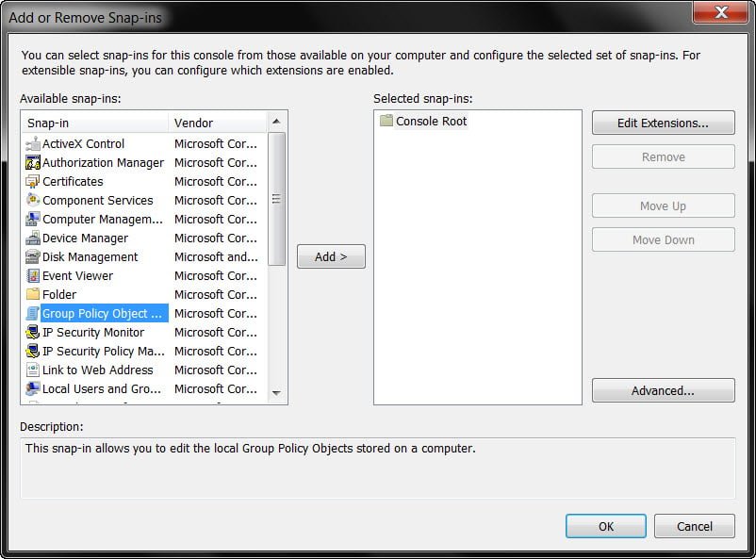Sort by the Snap-in column header
Viewport: 756px width, 559px height.
[x=95, y=123]
